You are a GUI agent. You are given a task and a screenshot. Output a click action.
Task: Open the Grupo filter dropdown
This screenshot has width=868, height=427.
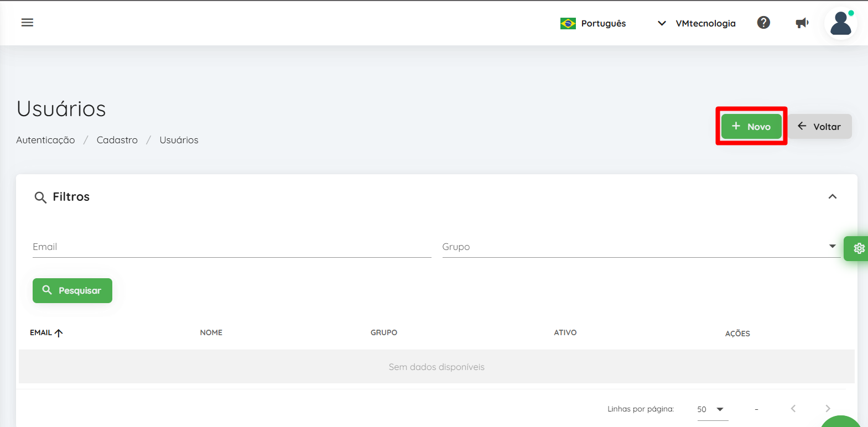pos(641,247)
